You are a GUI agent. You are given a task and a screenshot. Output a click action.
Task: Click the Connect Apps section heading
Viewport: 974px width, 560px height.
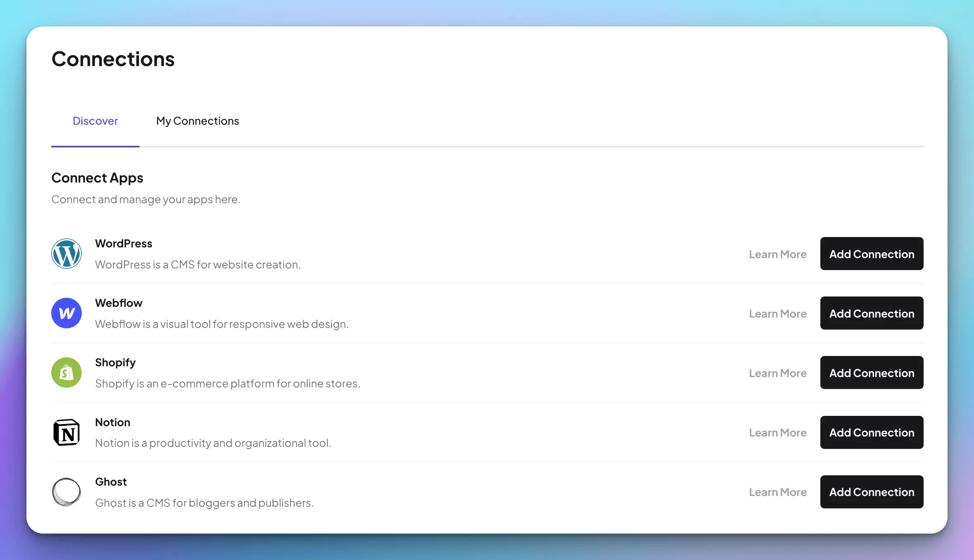(97, 178)
